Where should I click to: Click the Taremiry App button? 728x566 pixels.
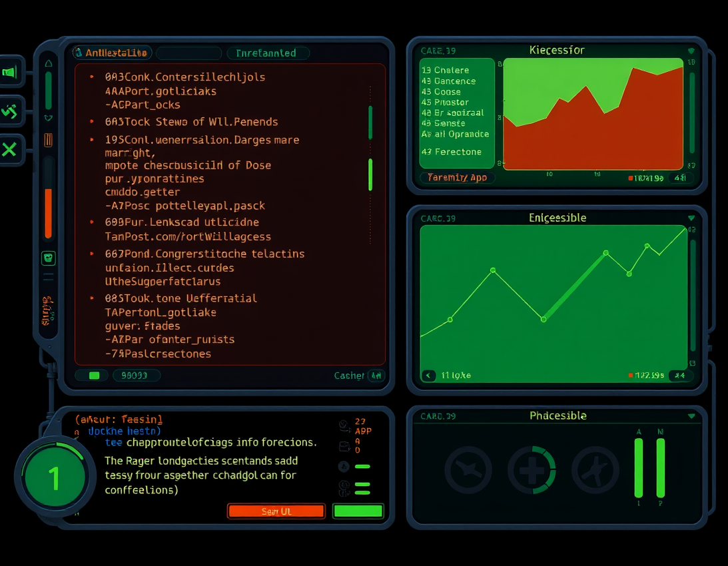pyautogui.click(x=458, y=177)
